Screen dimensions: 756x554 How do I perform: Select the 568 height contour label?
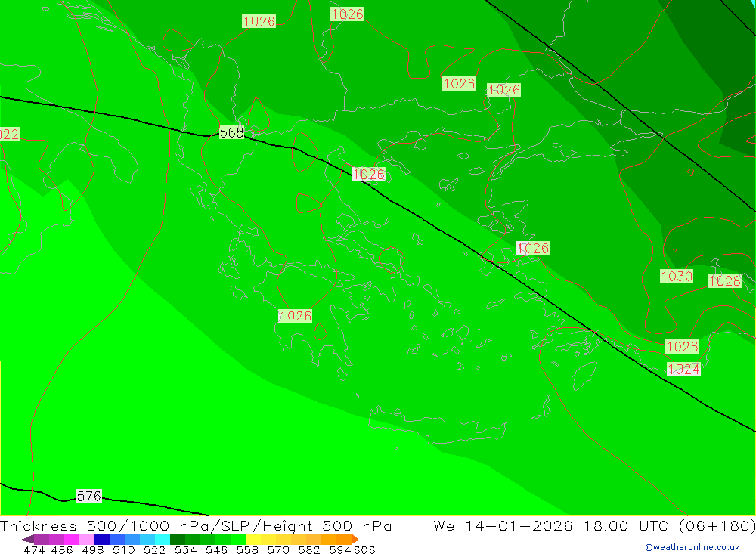(232, 132)
